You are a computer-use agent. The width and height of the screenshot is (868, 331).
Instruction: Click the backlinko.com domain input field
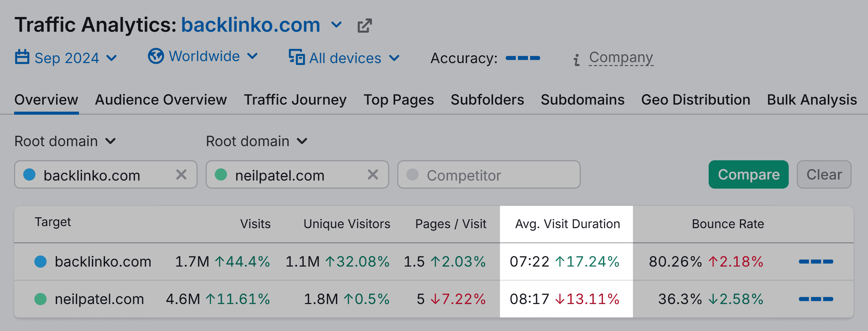pyautogui.click(x=106, y=175)
